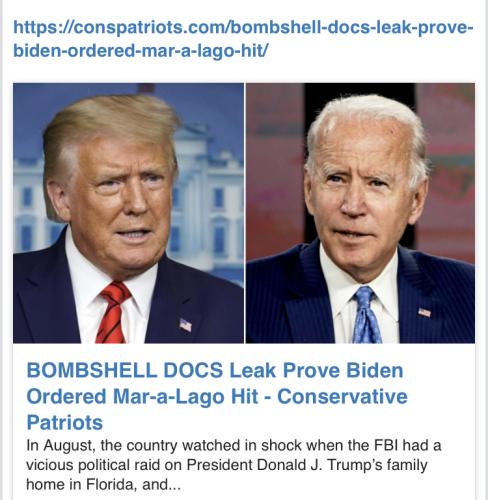The image size is (488, 500).
Task: Click the 'biden-ordered-mar-a-lago-hit/' URL line
Action: click(140, 51)
